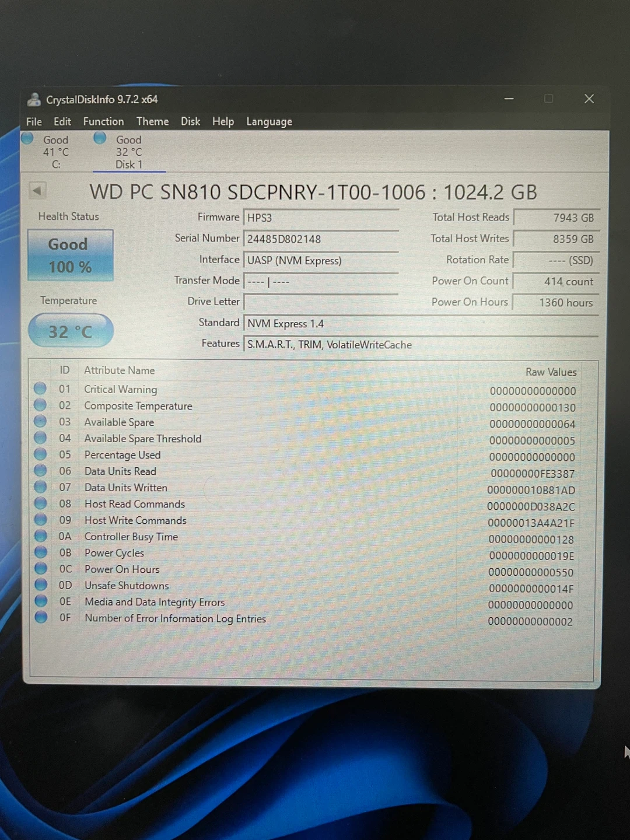This screenshot has height=840, width=630.
Task: Click the previous disk arrow button
Action: coord(37,190)
